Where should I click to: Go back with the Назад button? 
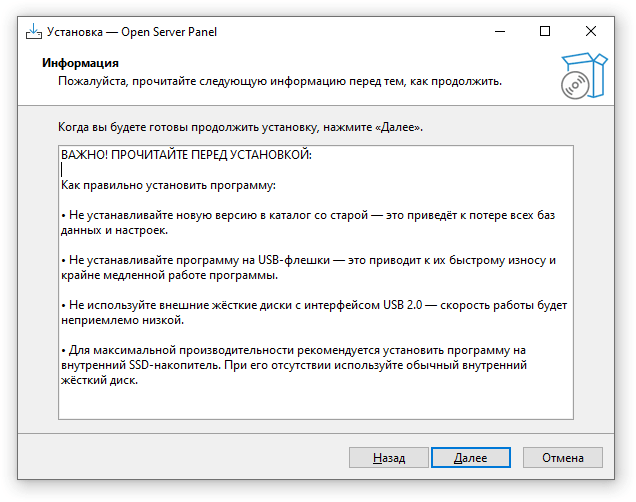point(389,458)
